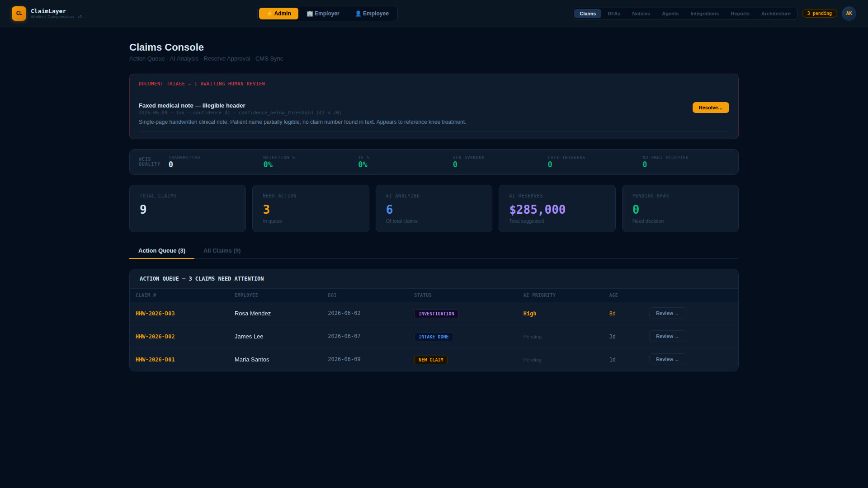This screenshot has height=488, width=868.
Task: Open the RFAs nav tab
Action: tap(614, 14)
